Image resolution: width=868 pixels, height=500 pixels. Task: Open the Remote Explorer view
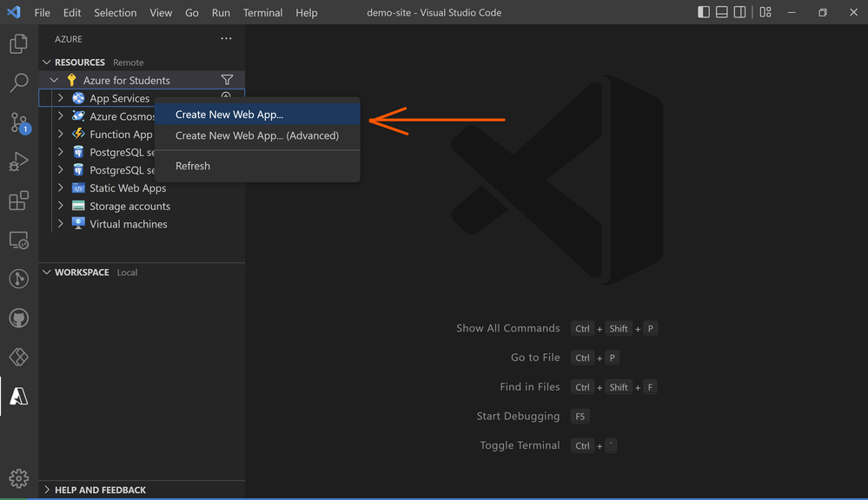click(x=18, y=240)
